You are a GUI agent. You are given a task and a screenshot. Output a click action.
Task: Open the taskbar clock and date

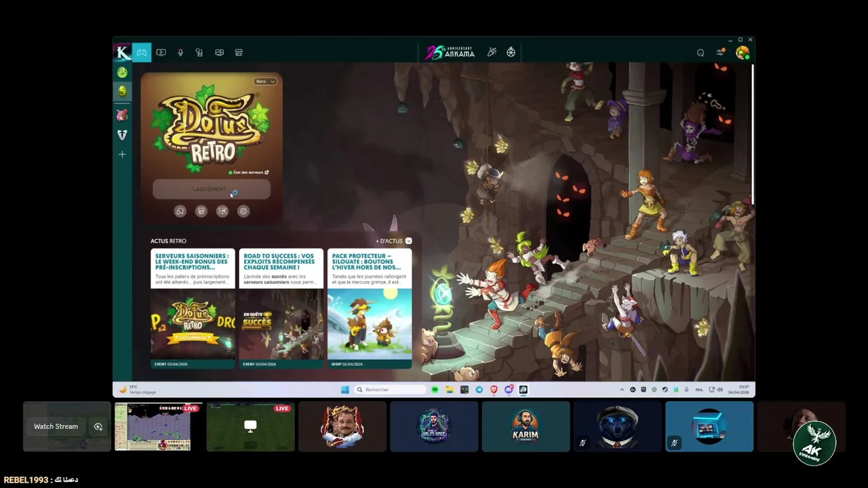[x=739, y=390]
